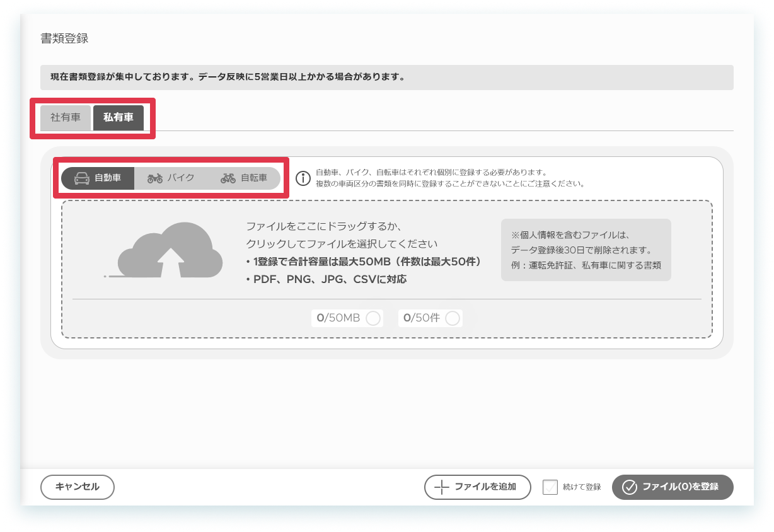Click the PDF、PNG、JPG、CSVに対応 text

[x=326, y=279]
